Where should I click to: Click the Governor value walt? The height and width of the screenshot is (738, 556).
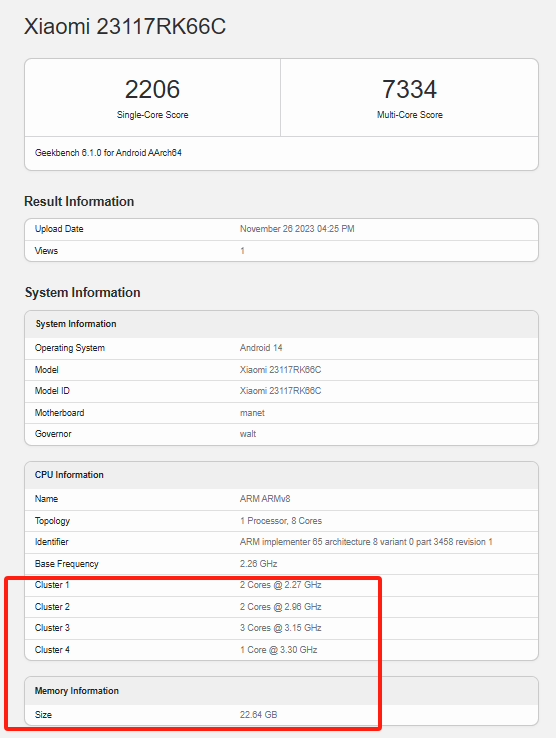tap(248, 434)
